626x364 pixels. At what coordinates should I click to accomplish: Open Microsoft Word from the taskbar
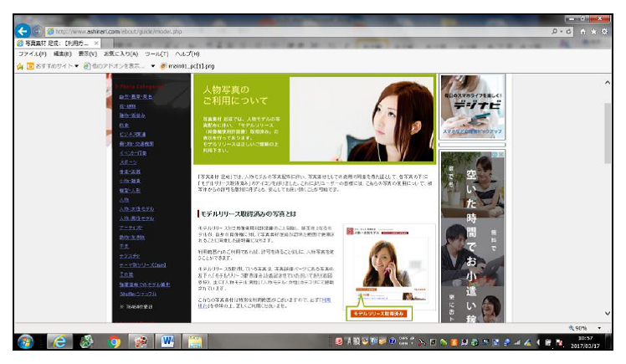click(x=167, y=342)
